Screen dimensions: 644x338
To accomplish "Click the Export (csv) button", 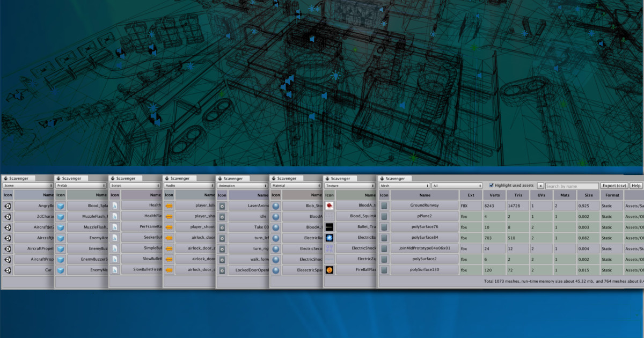I will (x=614, y=186).
